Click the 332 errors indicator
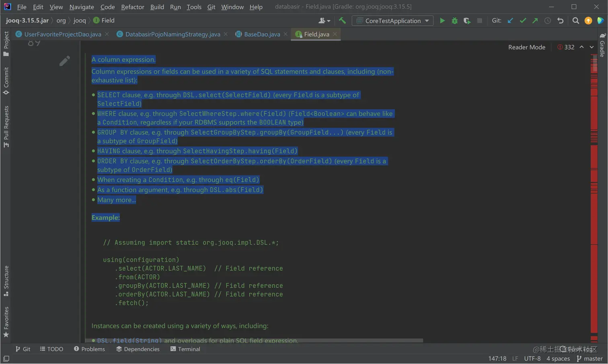608x364 pixels. point(566,47)
